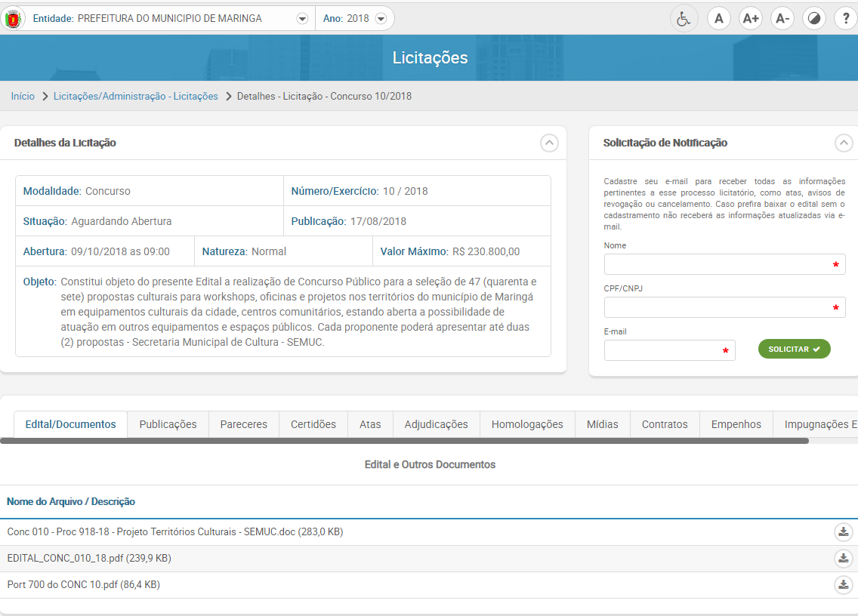Switch to the Publicações tab
858x616 pixels.
click(168, 424)
